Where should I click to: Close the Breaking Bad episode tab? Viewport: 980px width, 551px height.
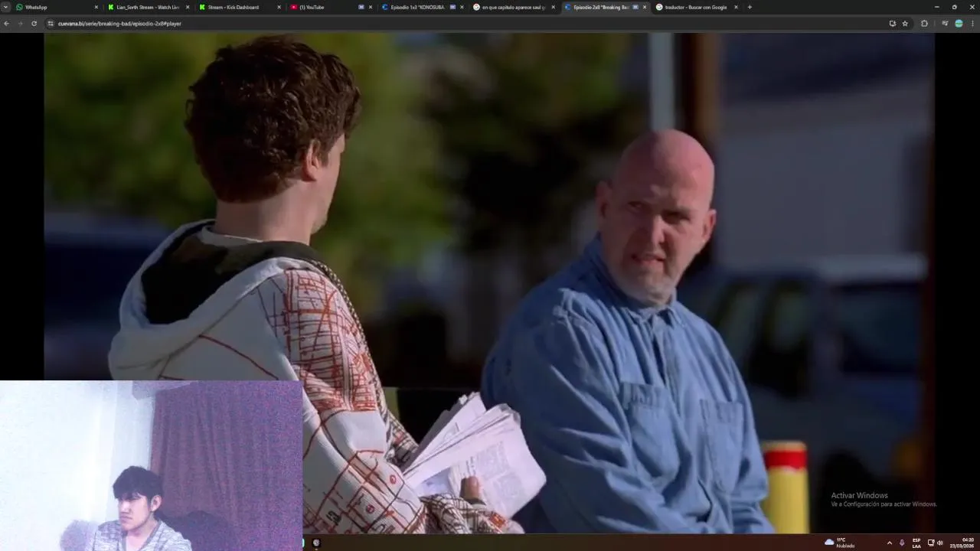tap(645, 7)
